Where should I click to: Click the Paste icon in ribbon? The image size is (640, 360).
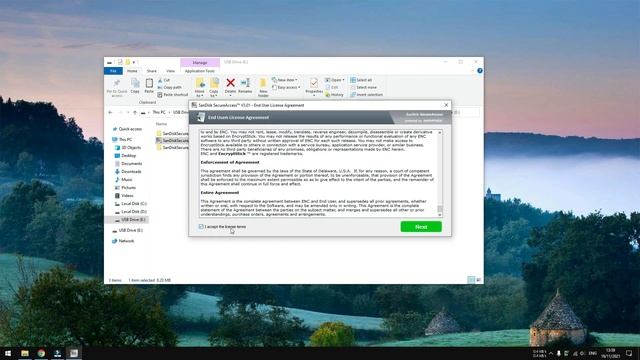pyautogui.click(x=149, y=84)
